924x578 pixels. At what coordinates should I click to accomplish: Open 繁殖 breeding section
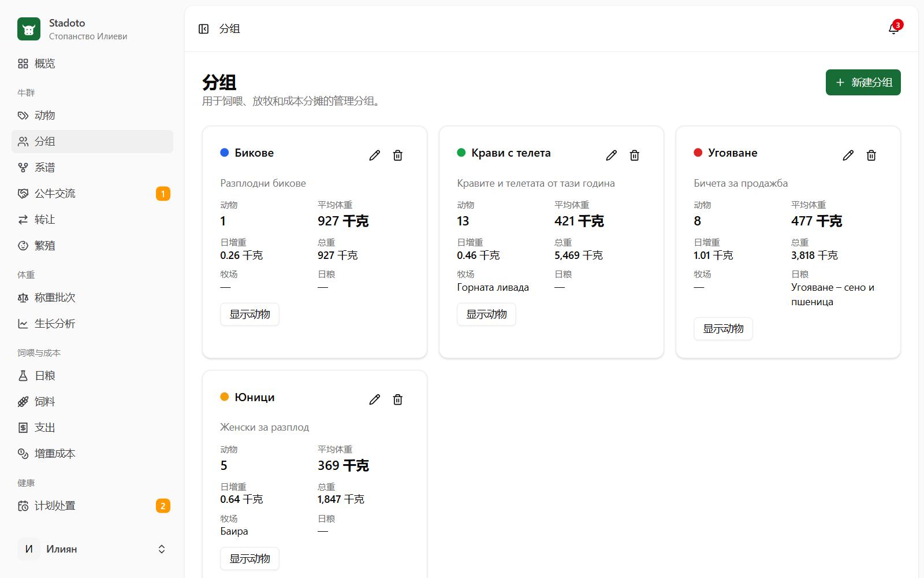(92, 246)
